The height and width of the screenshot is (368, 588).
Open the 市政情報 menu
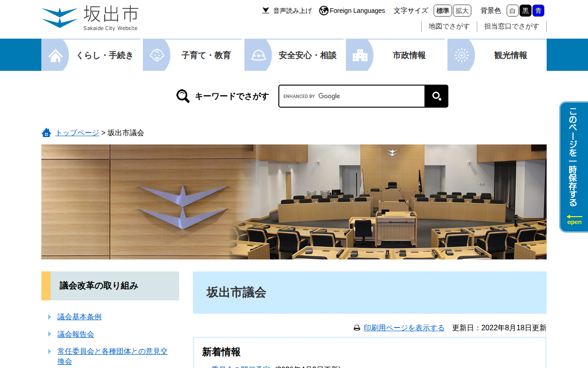(396, 55)
